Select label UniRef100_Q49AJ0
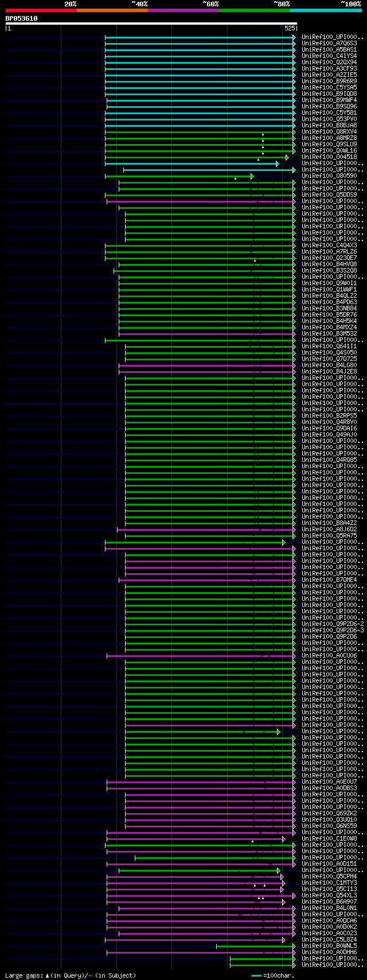This screenshot has width=367, height=980. [x=329, y=434]
